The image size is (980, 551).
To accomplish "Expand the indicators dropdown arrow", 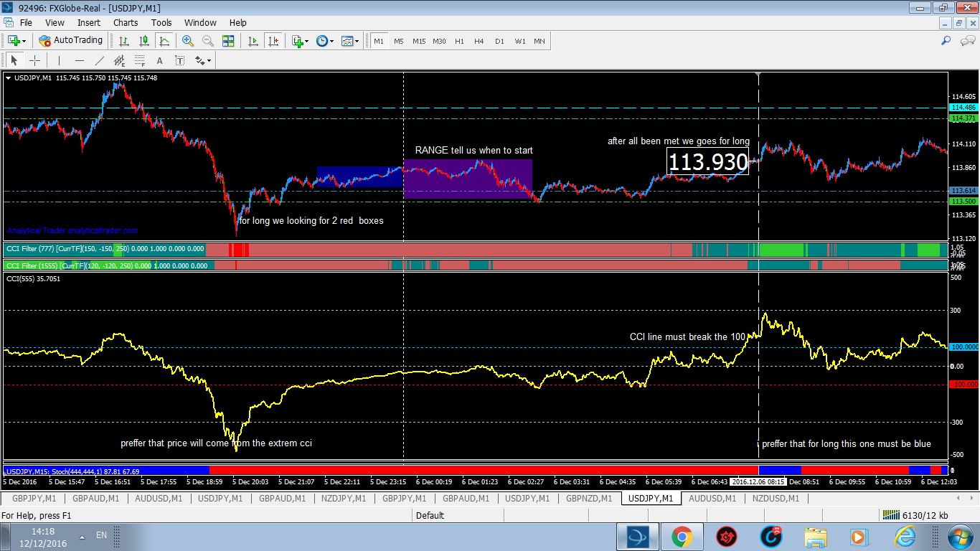I will click(307, 42).
